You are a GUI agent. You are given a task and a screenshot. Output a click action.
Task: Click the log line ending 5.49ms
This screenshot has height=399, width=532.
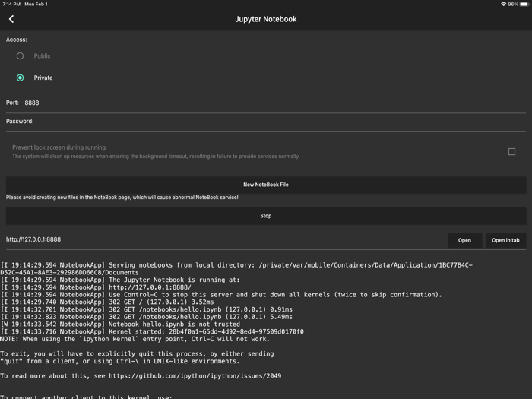(x=146, y=317)
